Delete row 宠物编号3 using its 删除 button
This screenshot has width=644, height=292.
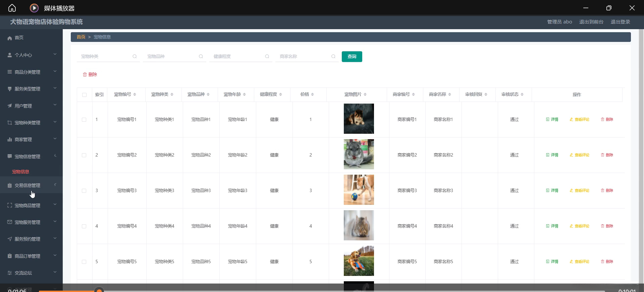[x=607, y=190]
